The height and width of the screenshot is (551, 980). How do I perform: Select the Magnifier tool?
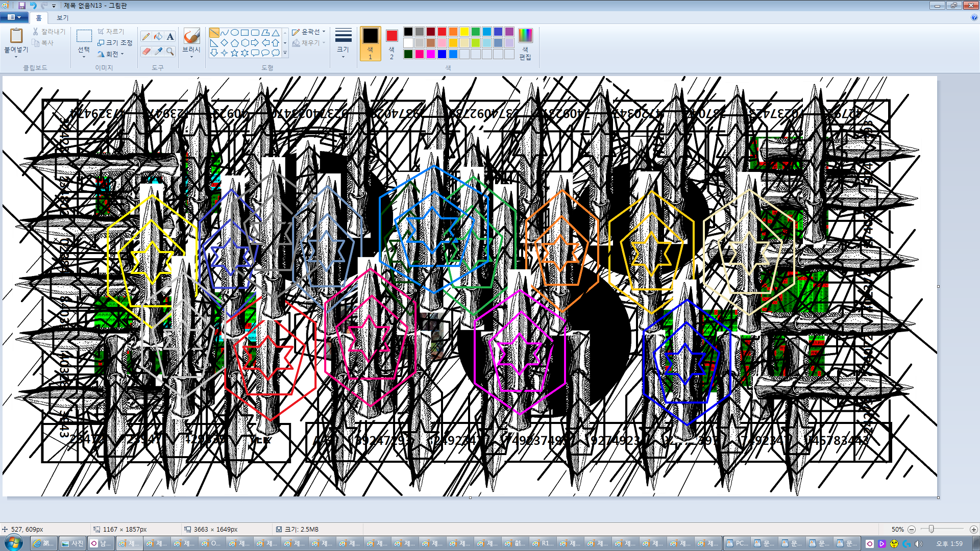(170, 51)
